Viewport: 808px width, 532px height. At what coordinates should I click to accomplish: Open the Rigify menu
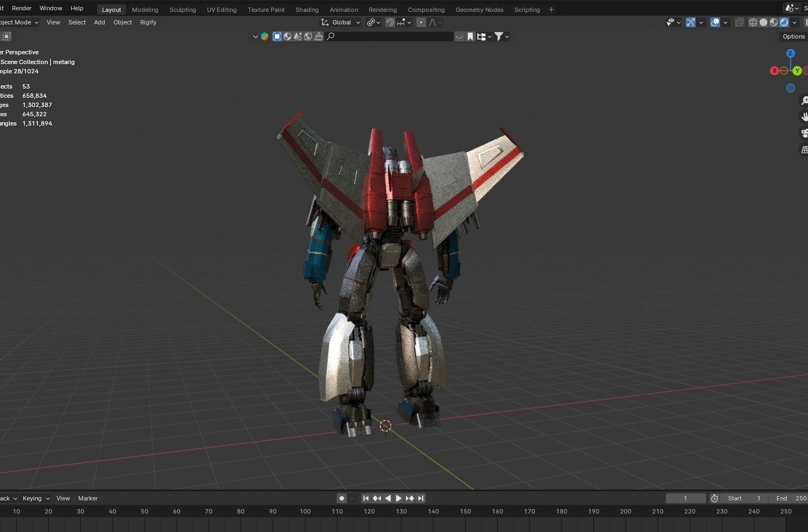click(x=148, y=22)
